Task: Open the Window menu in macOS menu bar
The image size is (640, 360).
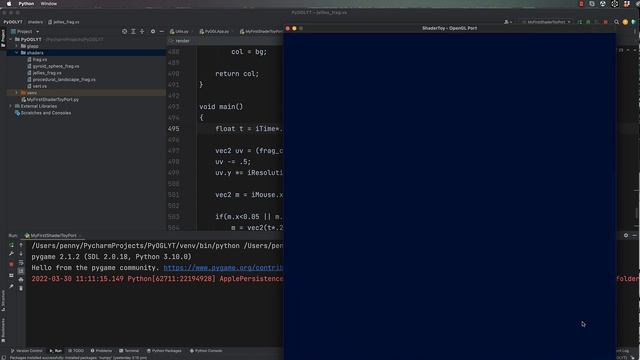Action: click(49, 4)
